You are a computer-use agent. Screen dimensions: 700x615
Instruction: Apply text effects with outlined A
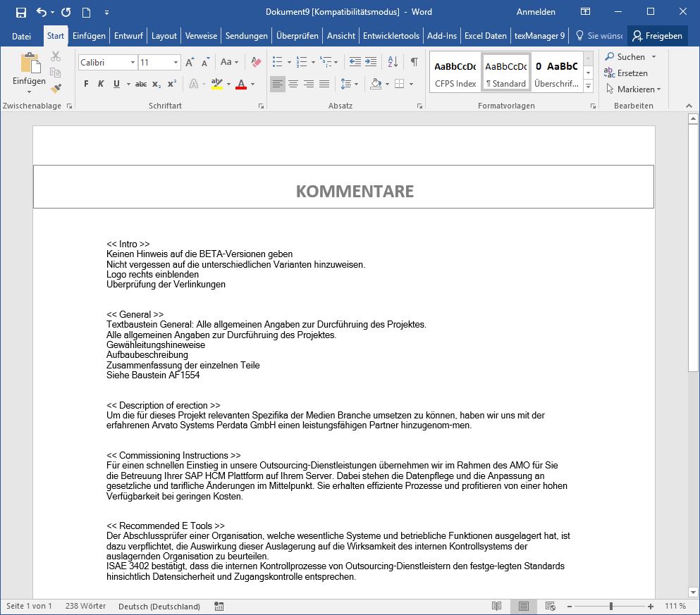193,84
